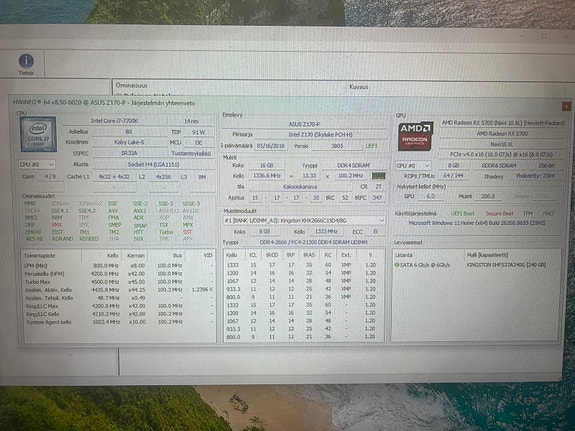Expand the memory module BANK 1/DIMM_A2 dropdown
Image resolution: width=575 pixels, height=431 pixels.
(x=304, y=220)
